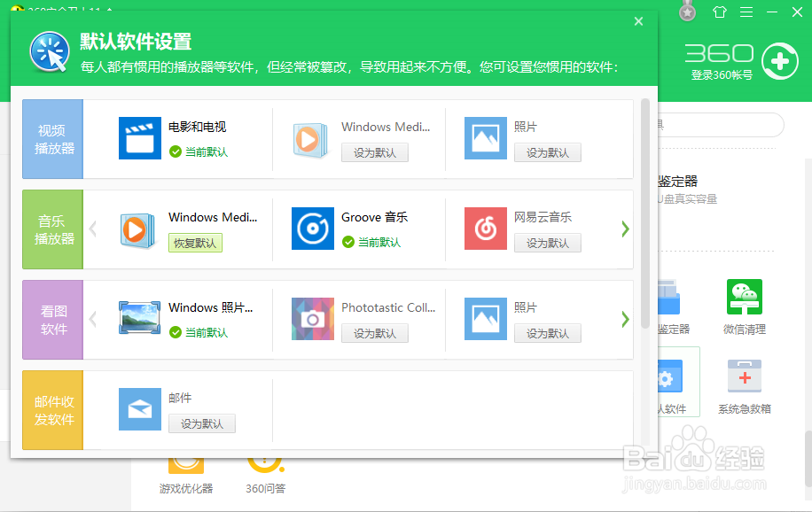Click the dialog vertical scrollbar

(644, 213)
